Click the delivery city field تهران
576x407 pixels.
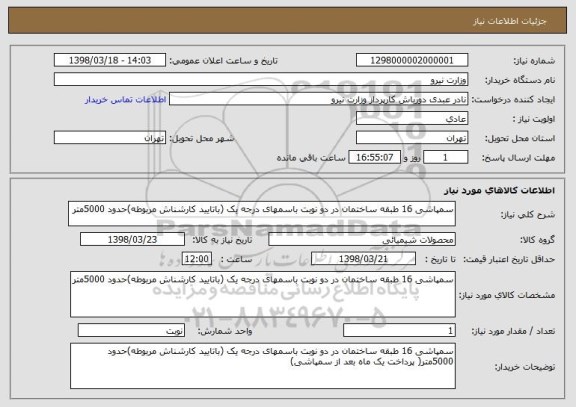110,138
